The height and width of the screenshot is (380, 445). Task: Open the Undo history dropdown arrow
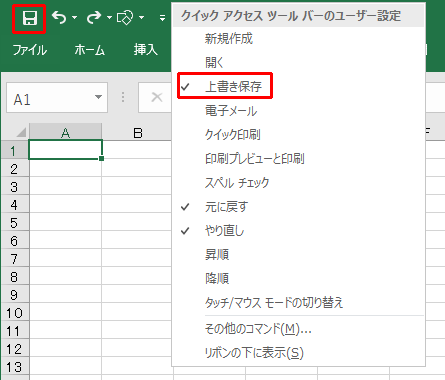(74, 17)
